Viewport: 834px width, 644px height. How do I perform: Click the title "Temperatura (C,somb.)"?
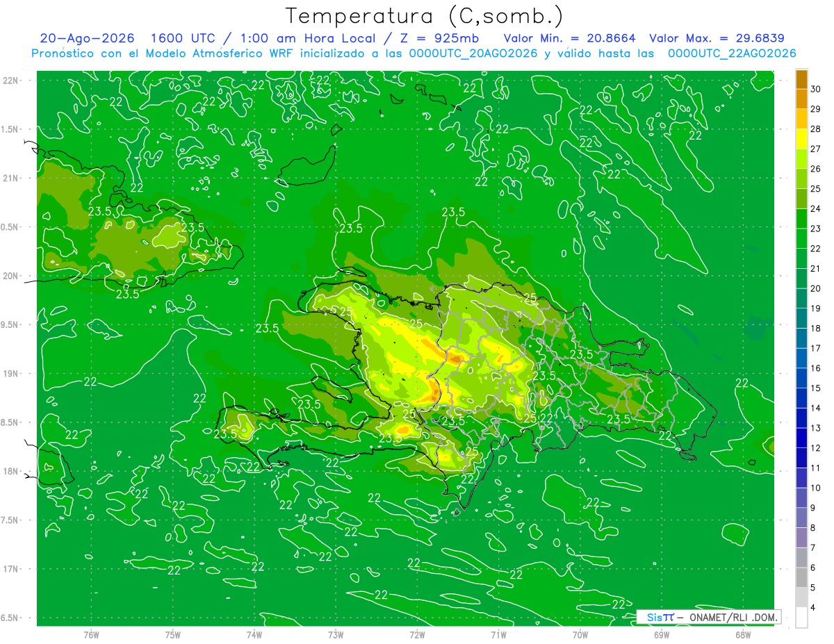pyautogui.click(x=424, y=16)
